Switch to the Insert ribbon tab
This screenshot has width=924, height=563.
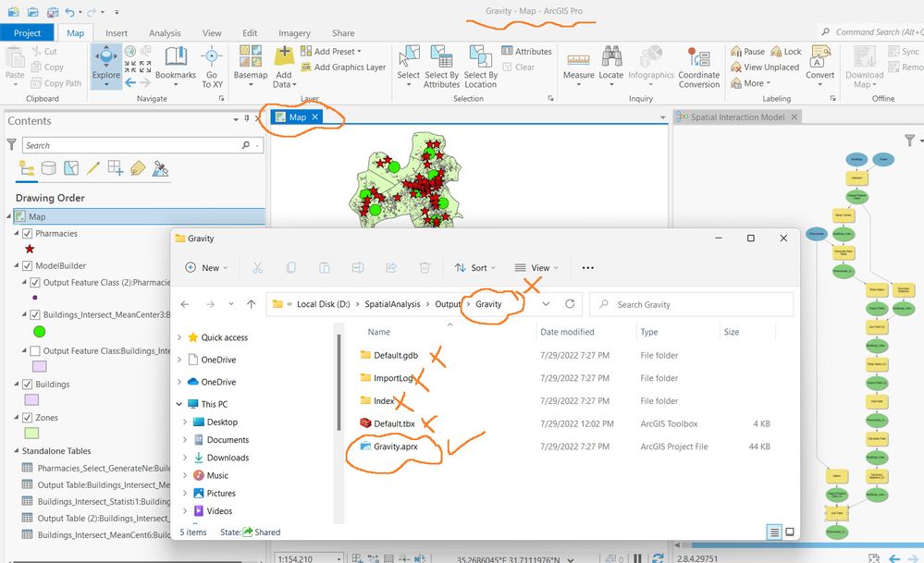point(117,33)
